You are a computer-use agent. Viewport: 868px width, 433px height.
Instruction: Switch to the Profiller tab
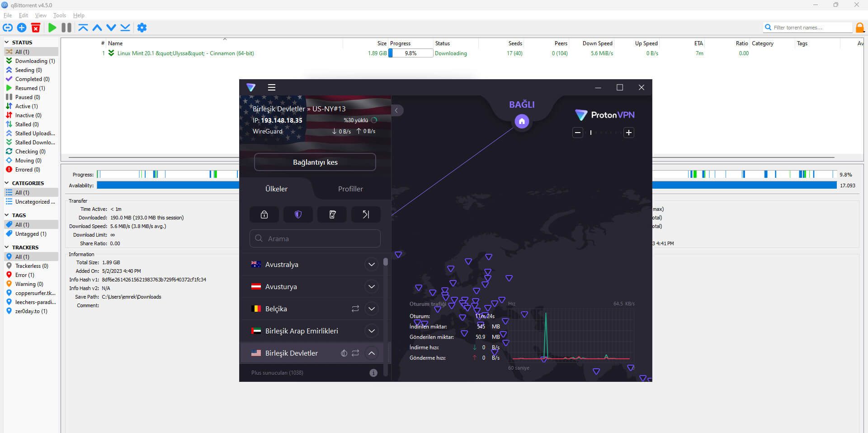click(350, 189)
